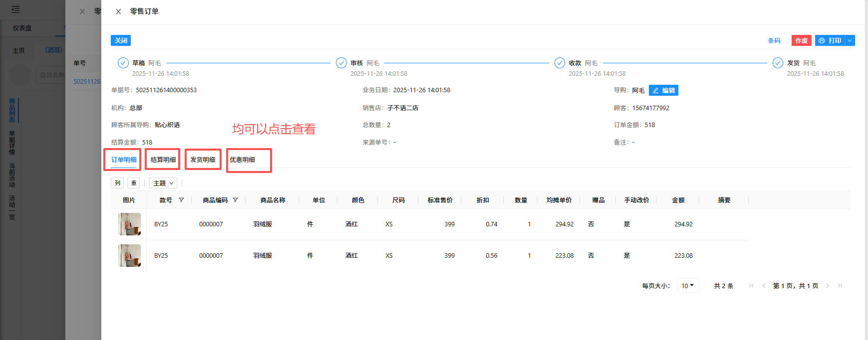The width and height of the screenshot is (868, 340).
Task: Open 单据详情 in the background sidebar
Action: (x=12, y=143)
